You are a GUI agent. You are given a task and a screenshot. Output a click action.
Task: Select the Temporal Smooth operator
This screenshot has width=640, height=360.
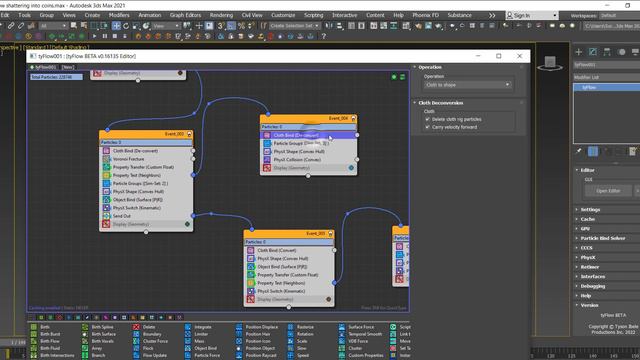coord(361,334)
